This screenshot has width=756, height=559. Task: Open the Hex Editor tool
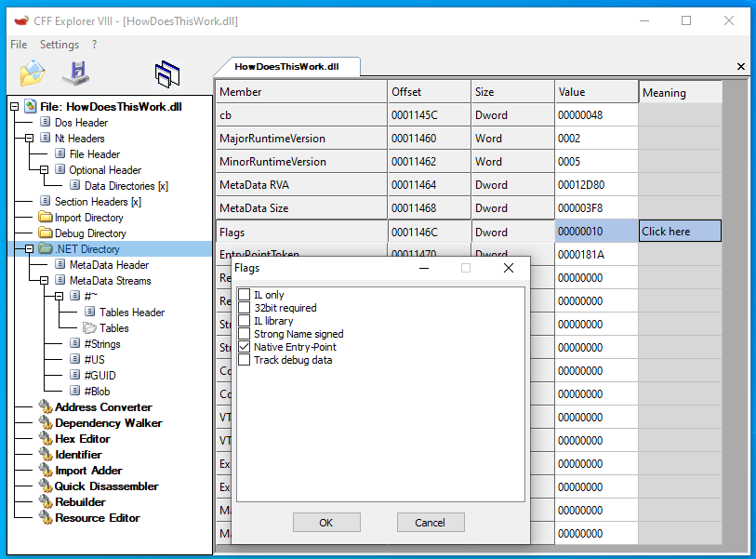pos(83,439)
